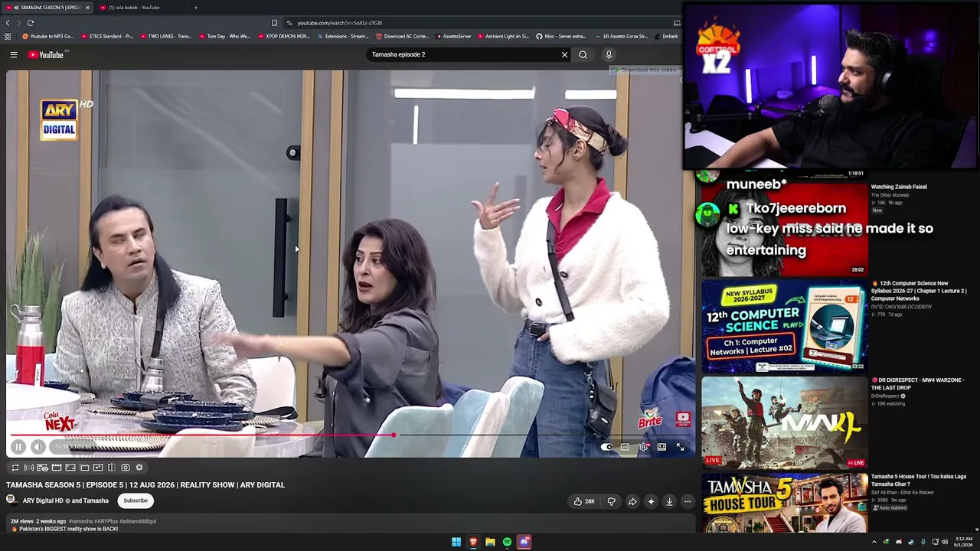Open Tamasha 5 House Tour video title
The height and width of the screenshot is (551, 980).
[x=919, y=481]
